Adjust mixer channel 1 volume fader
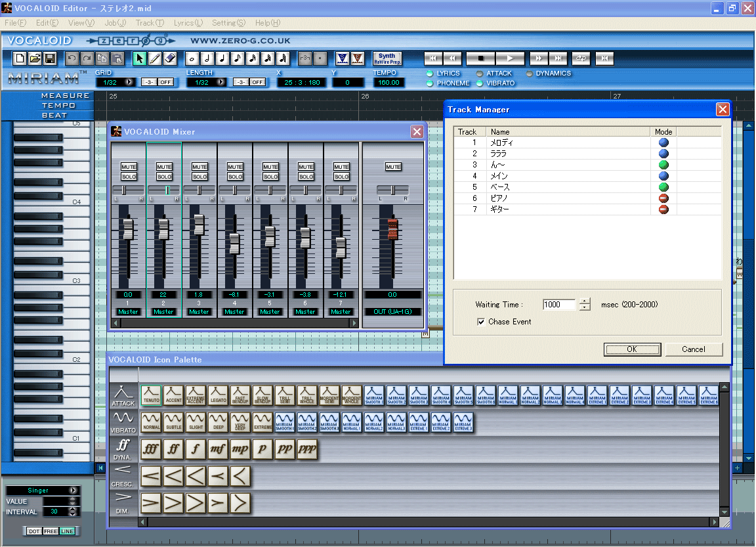756x547 pixels. click(x=128, y=229)
